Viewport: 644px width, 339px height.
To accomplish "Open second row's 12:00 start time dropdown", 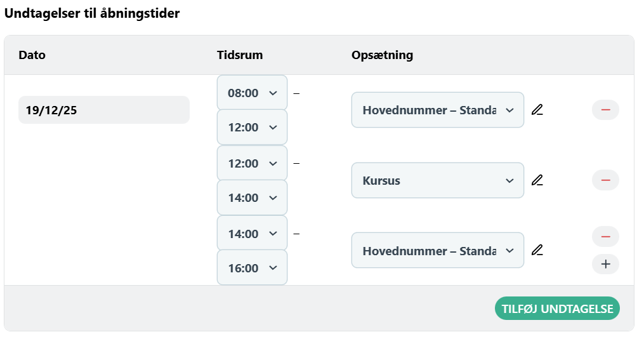I will coord(253,163).
